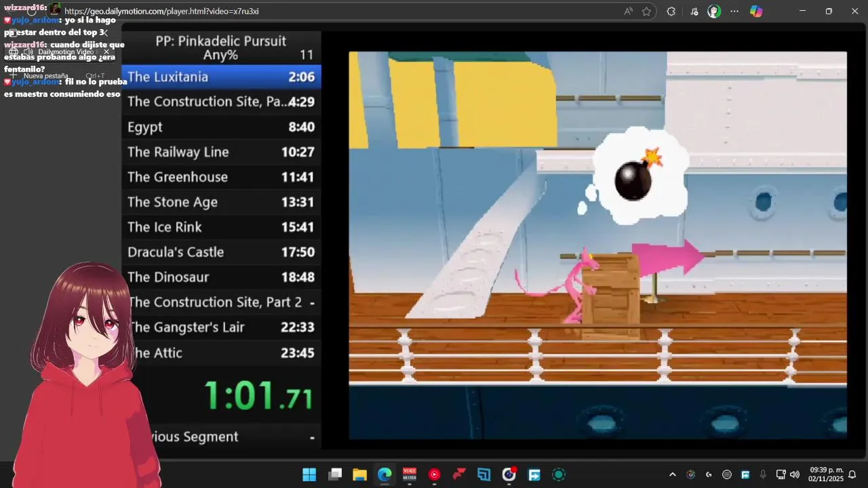Open the blue arrow app in taskbar
The height and width of the screenshot is (488, 868).
534,474
